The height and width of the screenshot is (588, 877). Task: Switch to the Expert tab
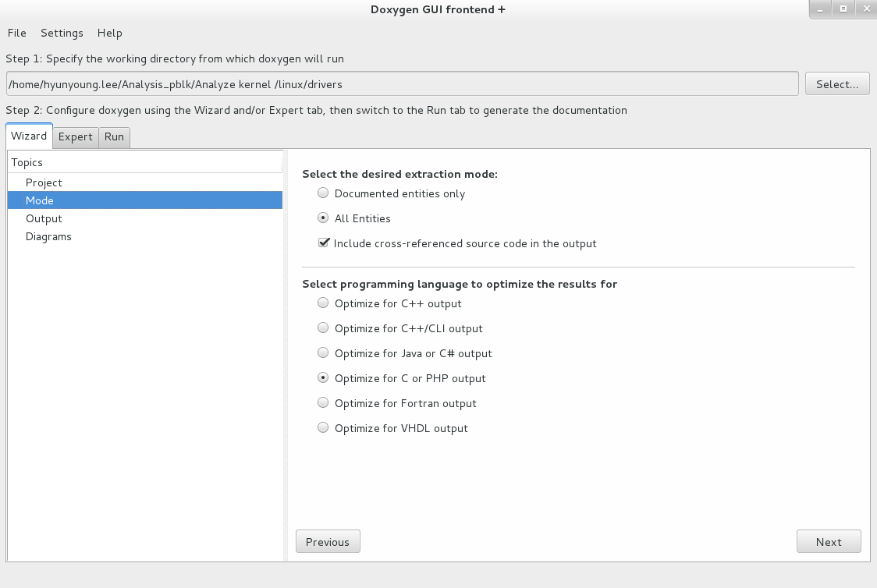76,137
